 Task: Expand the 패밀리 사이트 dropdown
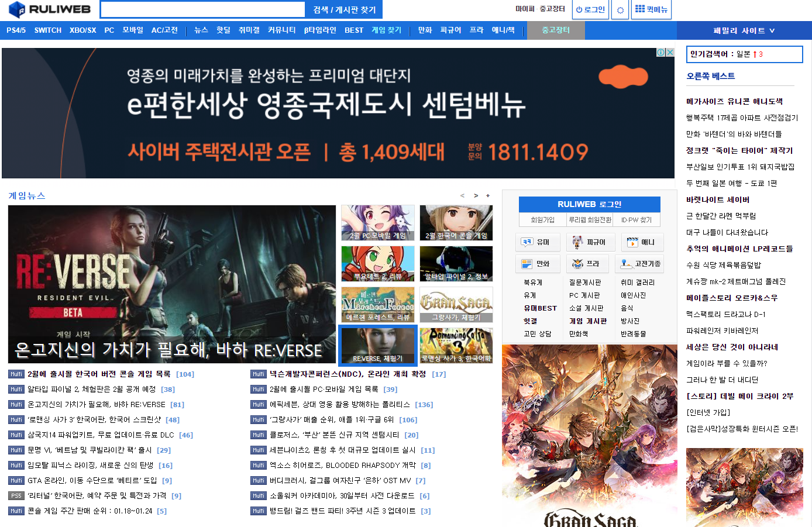744,30
